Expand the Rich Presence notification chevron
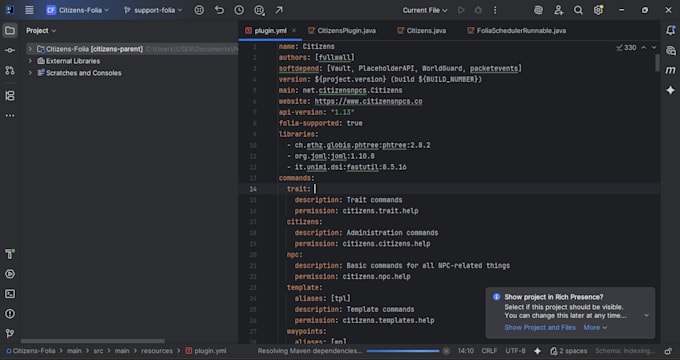Image resolution: width=680 pixels, height=360 pixels. (646, 315)
